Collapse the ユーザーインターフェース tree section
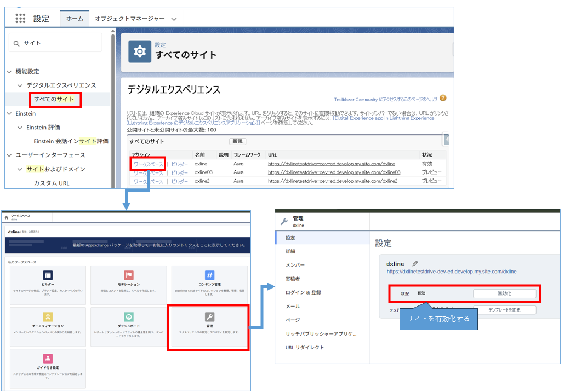The height and width of the screenshot is (392, 570). 9,155
